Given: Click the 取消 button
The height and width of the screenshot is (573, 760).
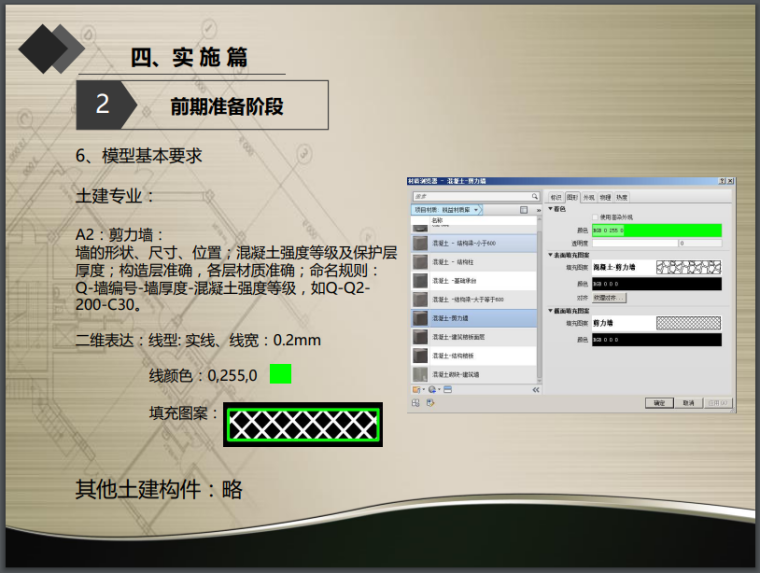Looking at the screenshot, I should 688,402.
